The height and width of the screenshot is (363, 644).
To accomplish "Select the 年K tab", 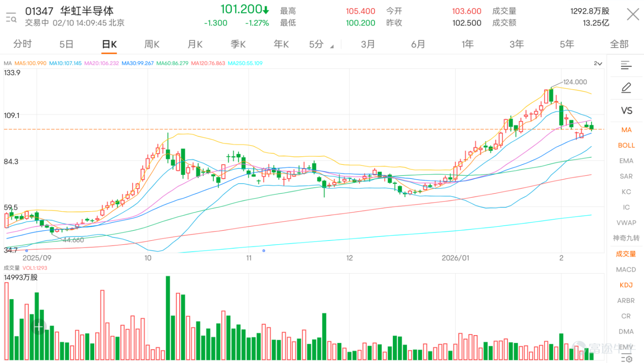I will 281,44.
